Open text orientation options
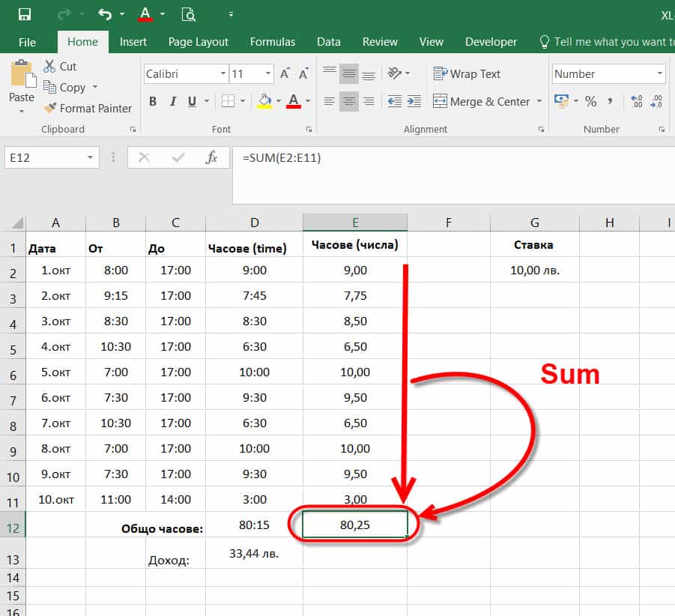 395,73
